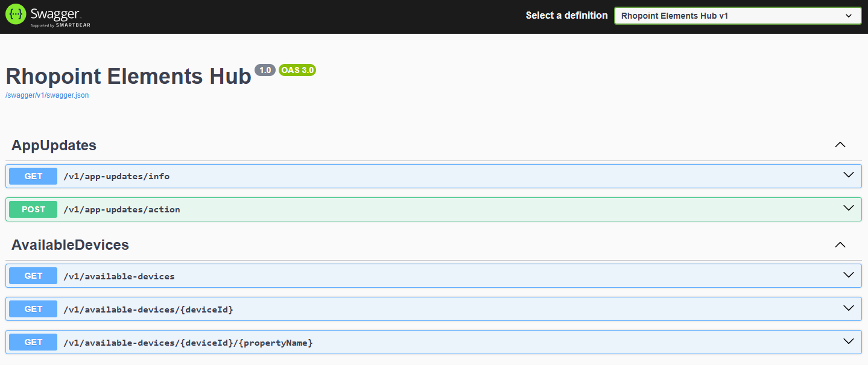Click the AvailableDevices section heading
This screenshot has width=868, height=365.
click(70, 245)
